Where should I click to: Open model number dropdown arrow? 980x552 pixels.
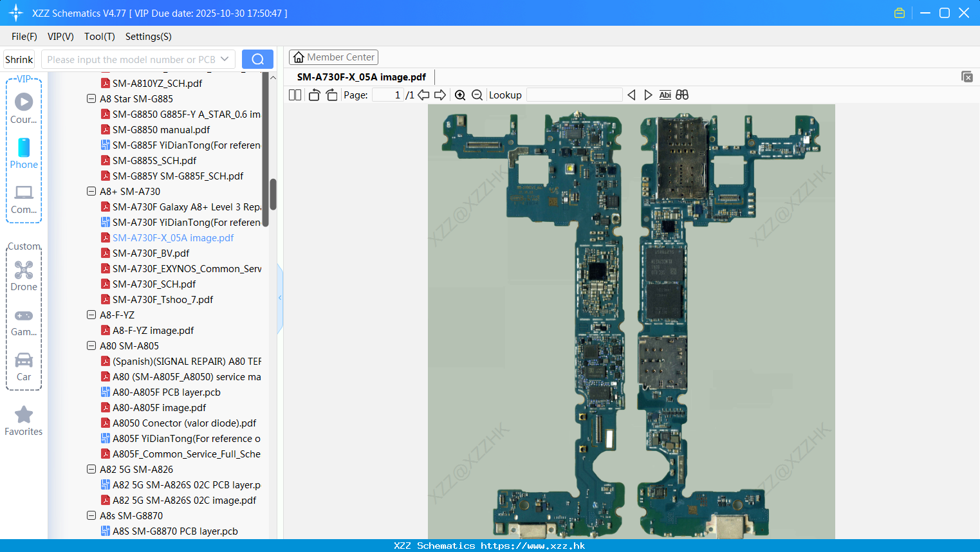pyautogui.click(x=225, y=59)
